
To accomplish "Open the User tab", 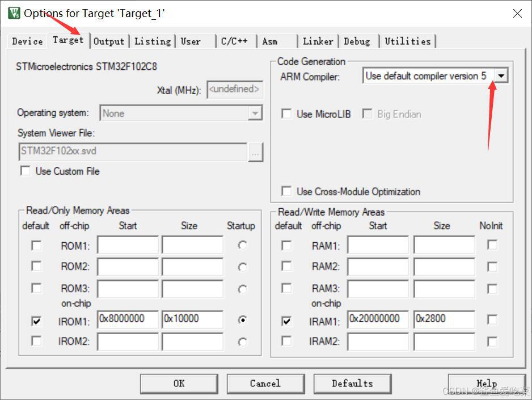I will pos(191,41).
